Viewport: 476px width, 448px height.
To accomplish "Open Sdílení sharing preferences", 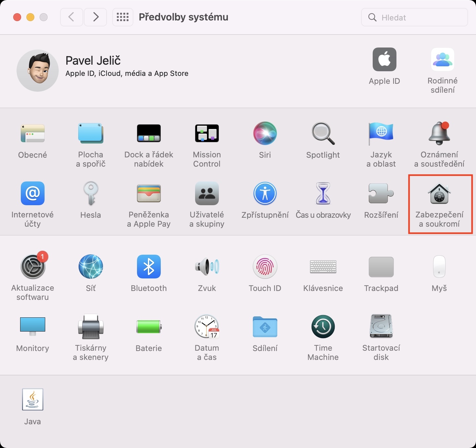I will point(265,327).
